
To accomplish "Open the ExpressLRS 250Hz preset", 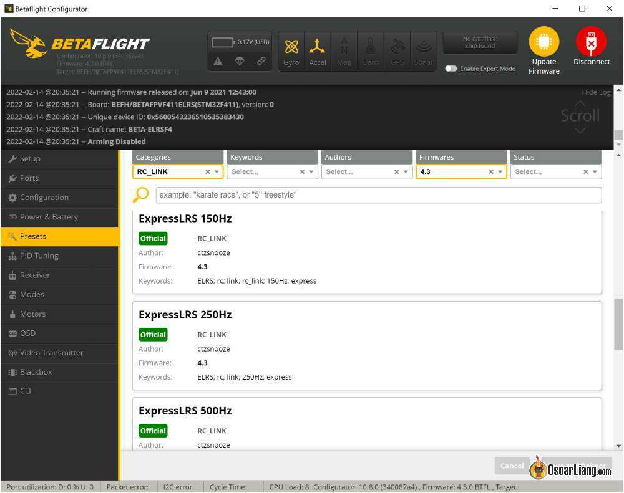I will [x=185, y=314].
